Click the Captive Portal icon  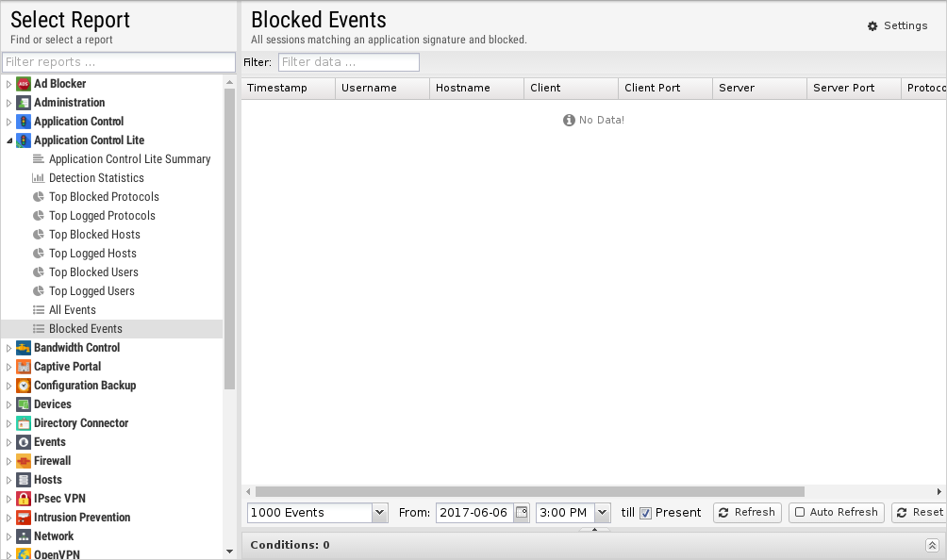[x=24, y=367]
